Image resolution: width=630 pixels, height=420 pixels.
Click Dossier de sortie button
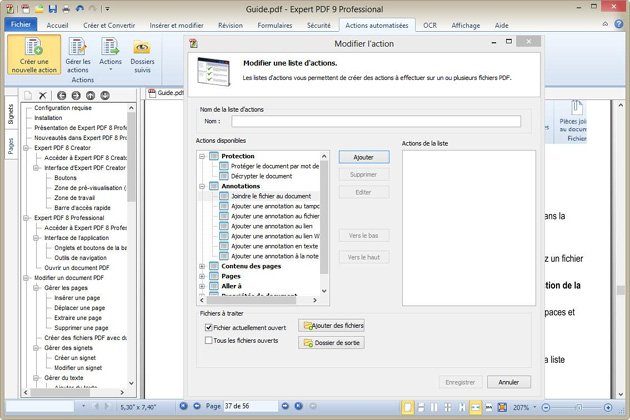click(x=331, y=343)
